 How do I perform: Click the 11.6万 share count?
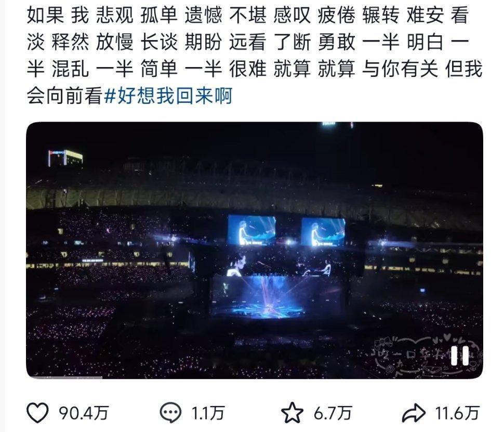pyautogui.click(x=457, y=413)
